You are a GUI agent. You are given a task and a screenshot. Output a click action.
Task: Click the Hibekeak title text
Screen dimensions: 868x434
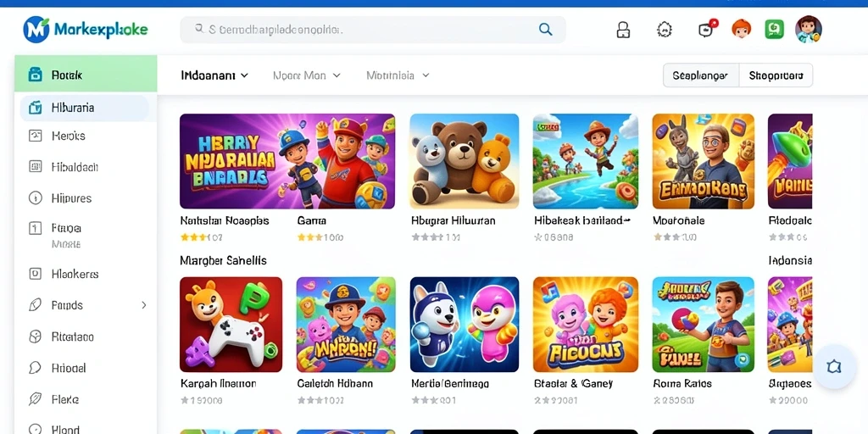coord(582,220)
